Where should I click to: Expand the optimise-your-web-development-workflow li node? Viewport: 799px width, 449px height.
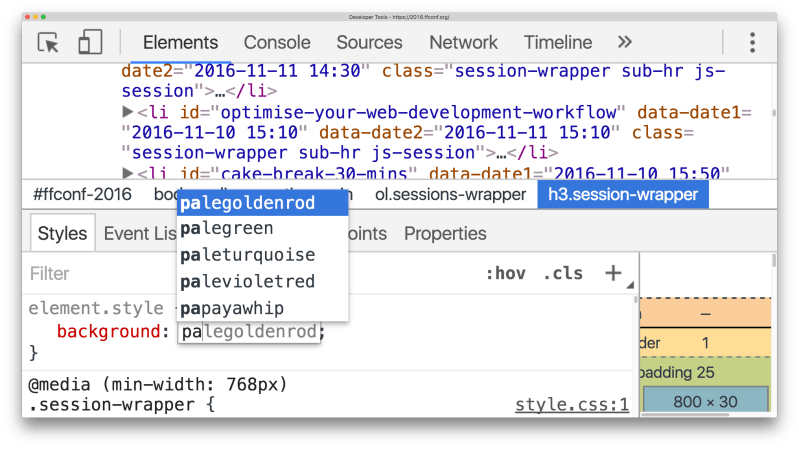pos(128,112)
